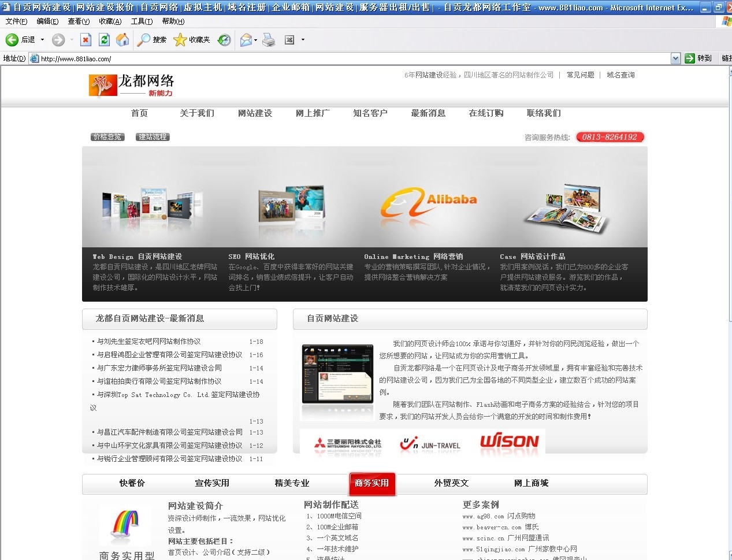Open the 工具(T) menu
The image size is (732, 560).
click(142, 21)
